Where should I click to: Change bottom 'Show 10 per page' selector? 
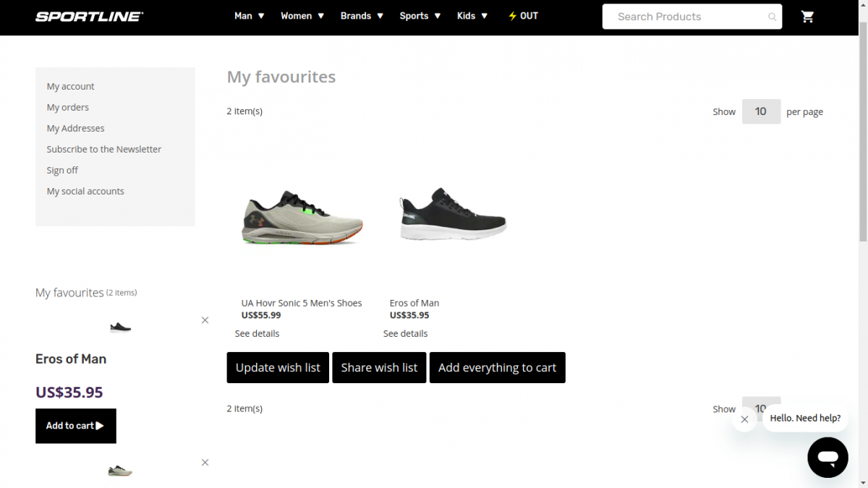pos(761,408)
